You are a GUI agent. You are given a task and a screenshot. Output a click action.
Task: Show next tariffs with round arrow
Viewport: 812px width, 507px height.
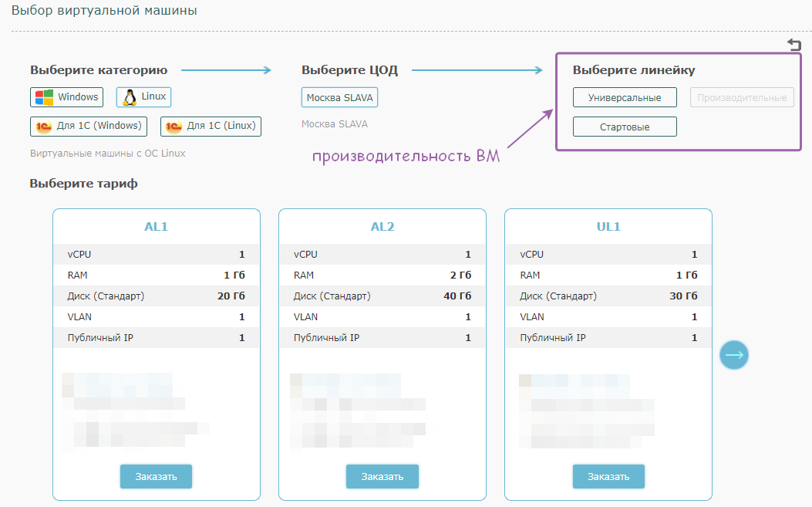pyautogui.click(x=733, y=355)
